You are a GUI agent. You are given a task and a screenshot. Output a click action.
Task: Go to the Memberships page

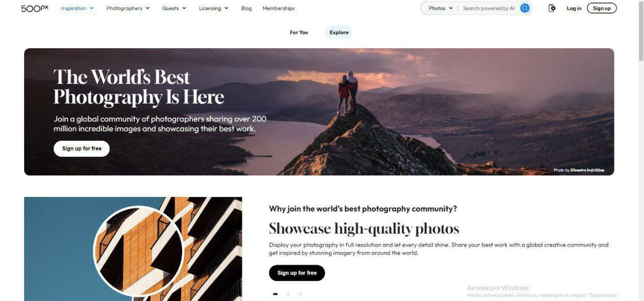click(279, 8)
